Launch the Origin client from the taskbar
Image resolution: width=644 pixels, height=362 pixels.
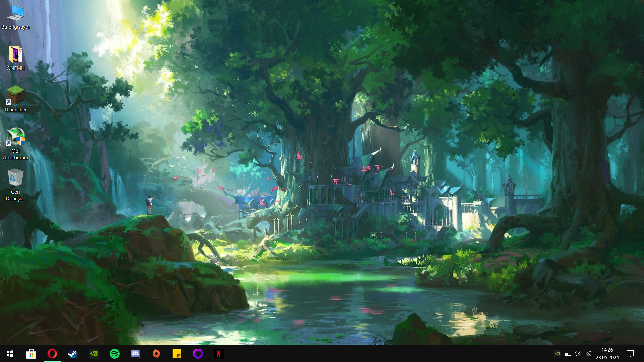156,354
